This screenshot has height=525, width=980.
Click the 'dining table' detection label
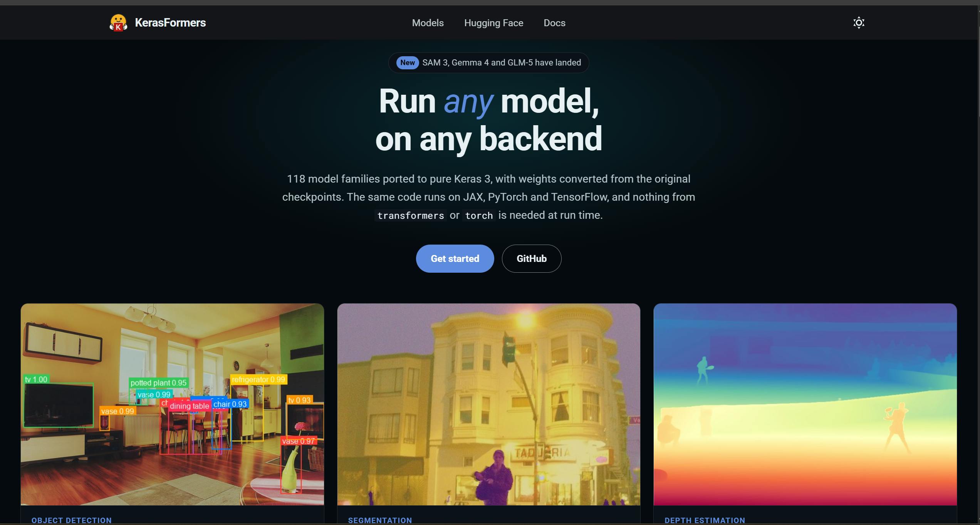[190, 406]
